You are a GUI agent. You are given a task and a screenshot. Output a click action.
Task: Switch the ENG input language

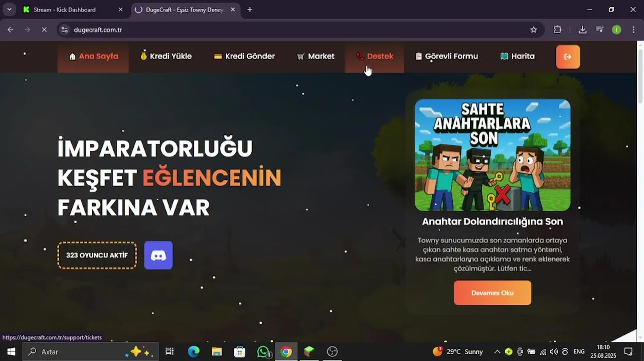tap(579, 352)
